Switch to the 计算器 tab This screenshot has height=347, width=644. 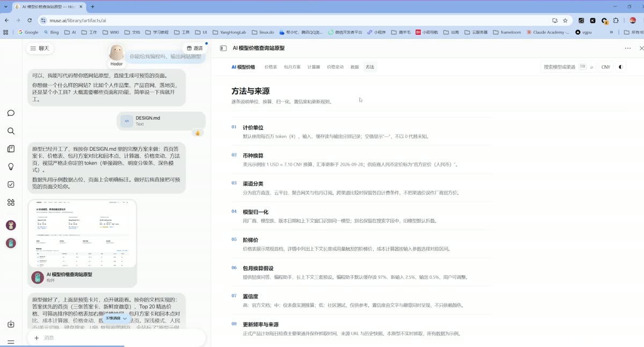[313, 67]
